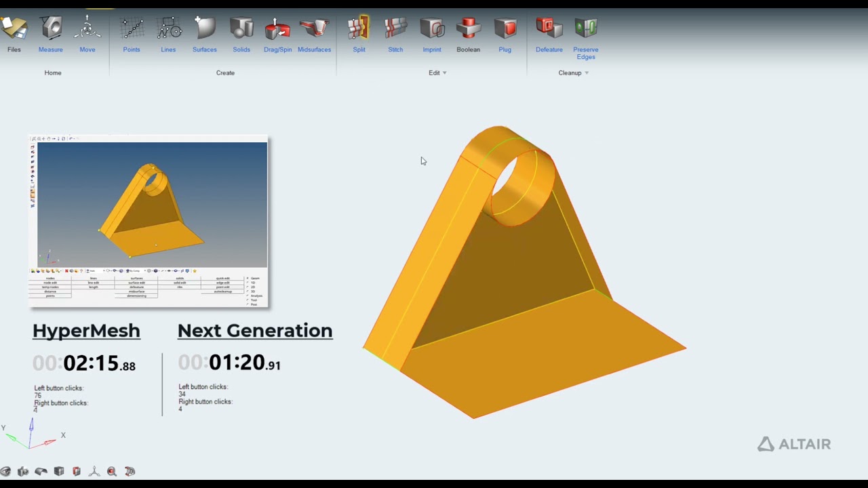Click the HyperMesh video thumbnail

[x=149, y=222]
